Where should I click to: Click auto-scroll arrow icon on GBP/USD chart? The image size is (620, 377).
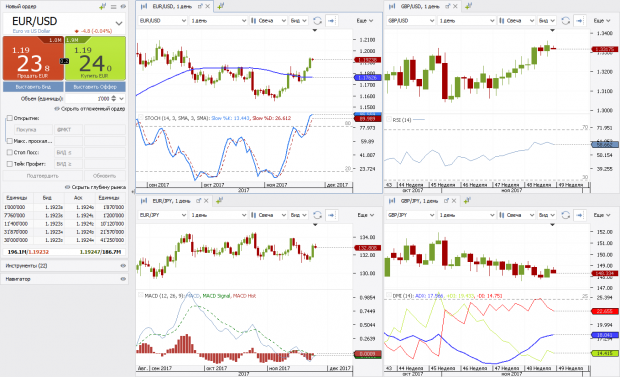(579, 21)
